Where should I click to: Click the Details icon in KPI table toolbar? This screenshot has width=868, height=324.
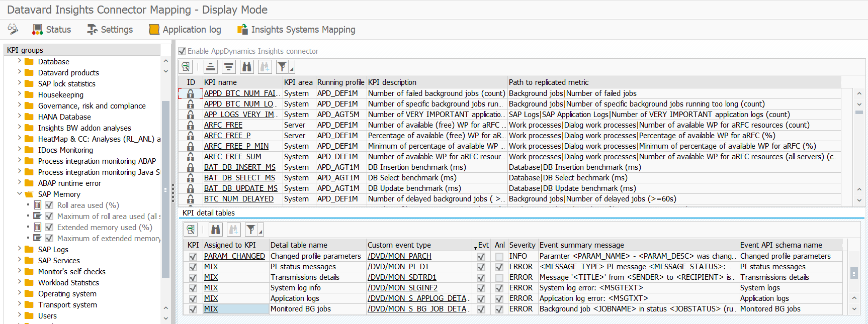point(186,66)
